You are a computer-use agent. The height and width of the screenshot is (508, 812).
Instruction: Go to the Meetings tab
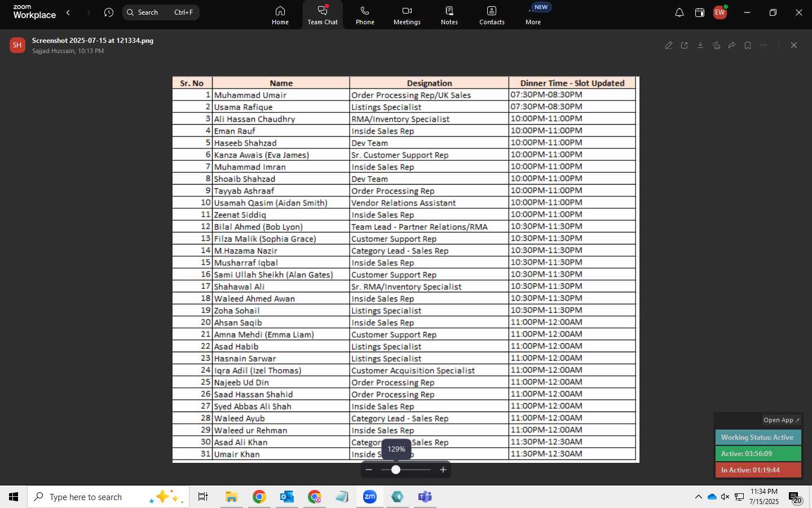pyautogui.click(x=407, y=15)
